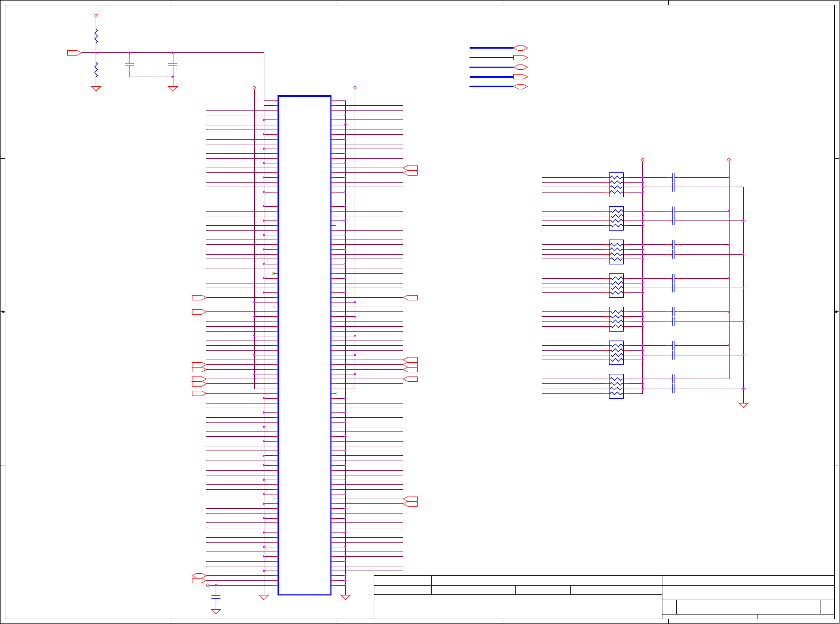Select the capacitor beside the IC's bottom-left pins
The image size is (840, 624).
tap(216, 597)
